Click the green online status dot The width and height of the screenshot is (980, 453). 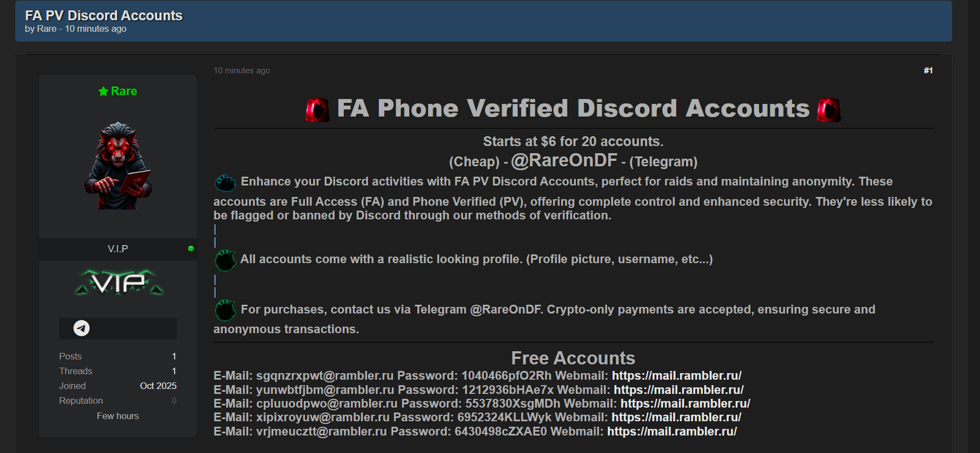pyautogui.click(x=191, y=248)
